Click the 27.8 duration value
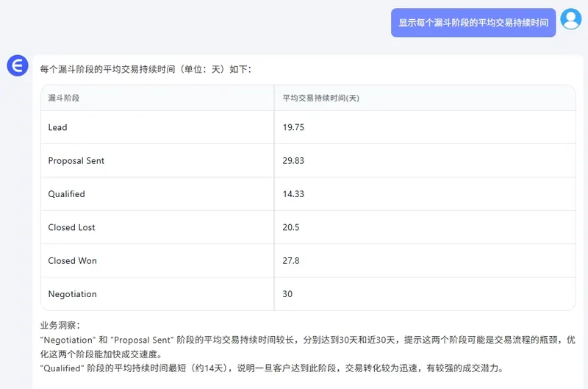 [291, 260]
